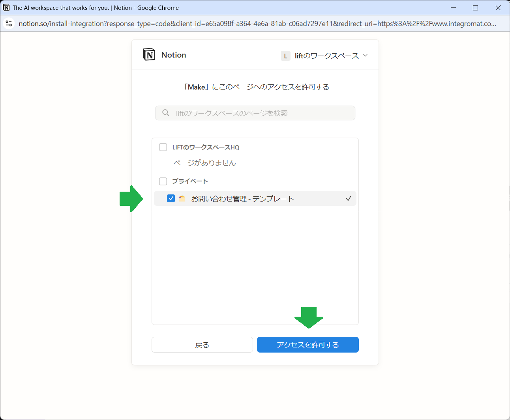
Task: Open the liftのワークスペース workspace dropdown
Action: pos(324,56)
